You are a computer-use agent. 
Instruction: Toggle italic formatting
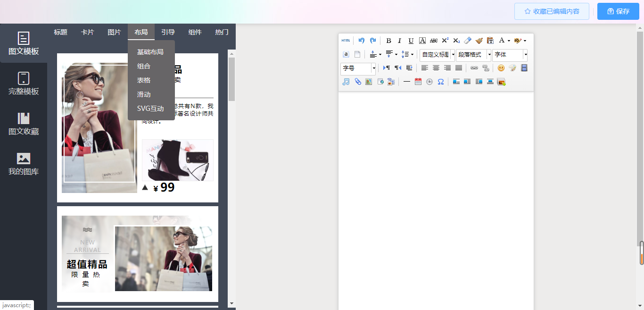pyautogui.click(x=399, y=41)
